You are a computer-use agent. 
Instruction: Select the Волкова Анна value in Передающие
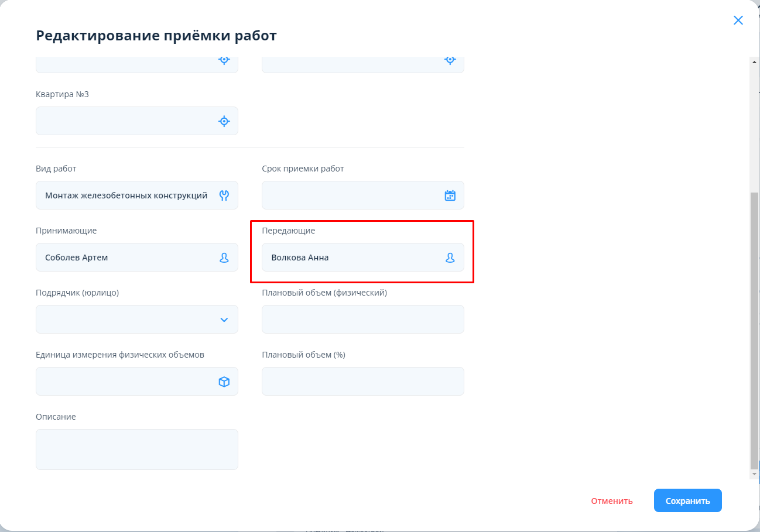(x=300, y=258)
